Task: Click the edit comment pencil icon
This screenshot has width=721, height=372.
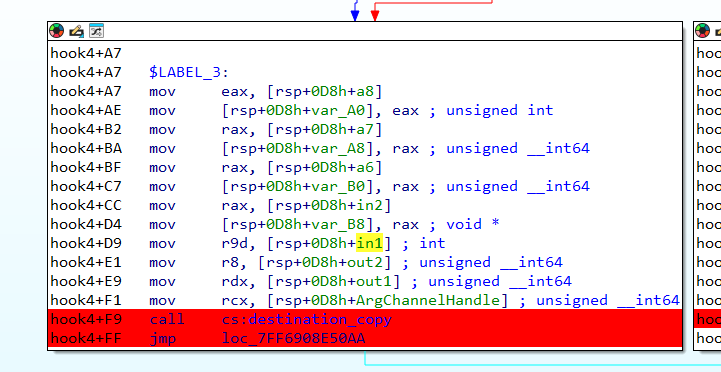Action: click(76, 31)
